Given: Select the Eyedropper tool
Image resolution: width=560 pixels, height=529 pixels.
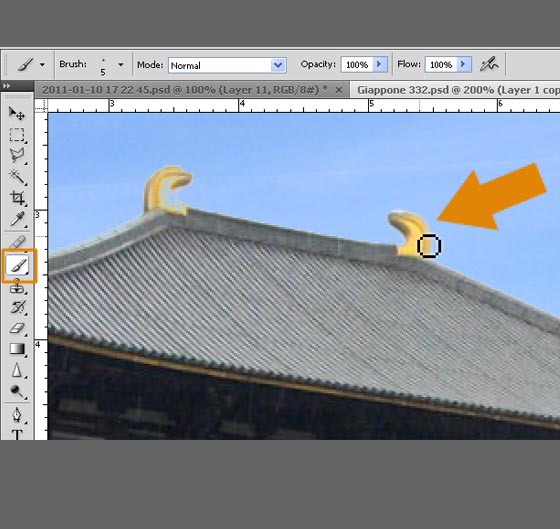Looking at the screenshot, I should pyautogui.click(x=17, y=219).
